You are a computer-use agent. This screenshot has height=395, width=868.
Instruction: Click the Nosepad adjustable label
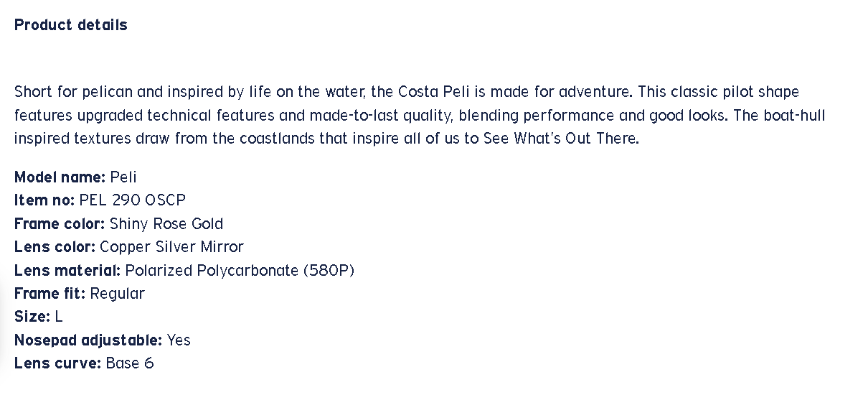point(88,340)
